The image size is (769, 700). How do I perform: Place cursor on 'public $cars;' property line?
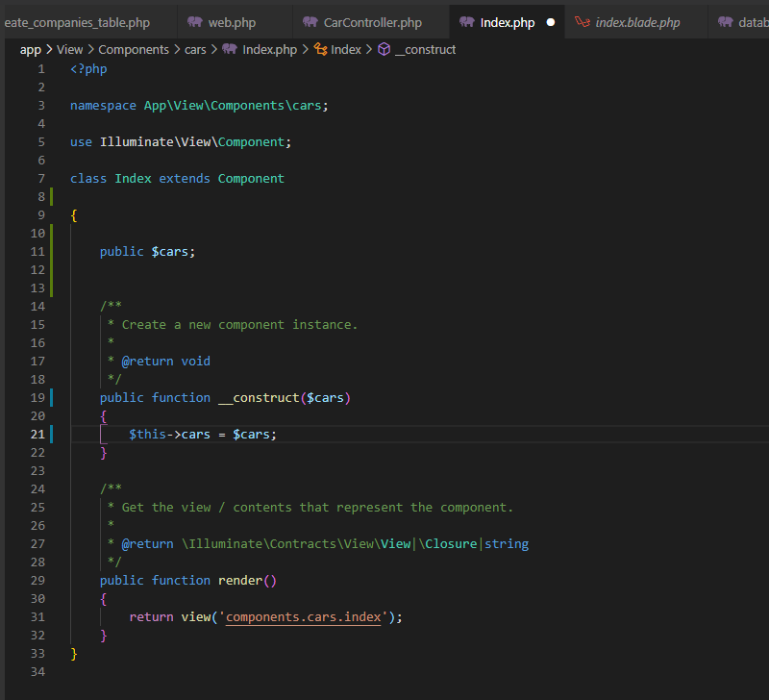tap(147, 252)
